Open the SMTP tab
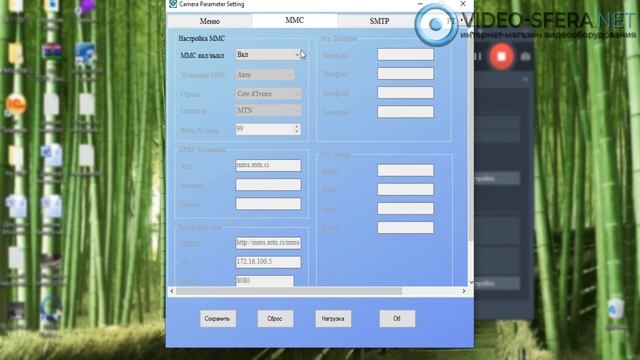640x360 pixels. coord(379,21)
